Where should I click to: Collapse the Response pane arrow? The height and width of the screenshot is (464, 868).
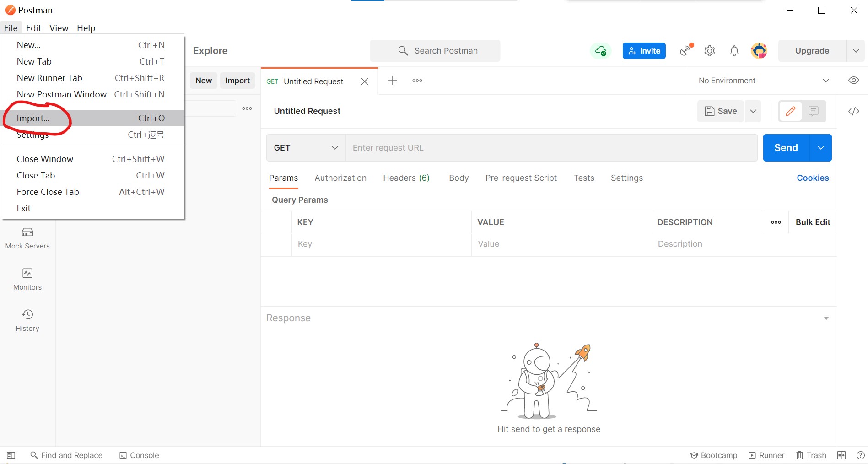coord(826,318)
